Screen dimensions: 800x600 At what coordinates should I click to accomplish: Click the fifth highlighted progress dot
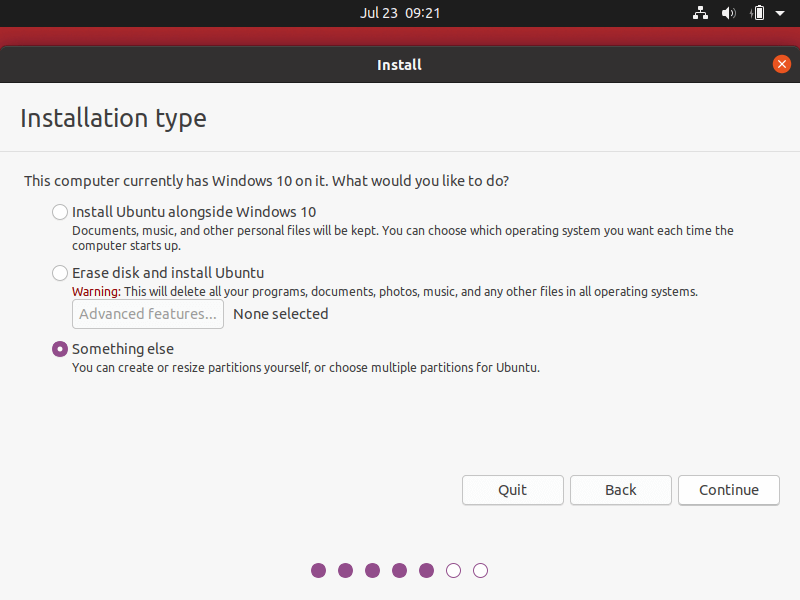coord(426,570)
